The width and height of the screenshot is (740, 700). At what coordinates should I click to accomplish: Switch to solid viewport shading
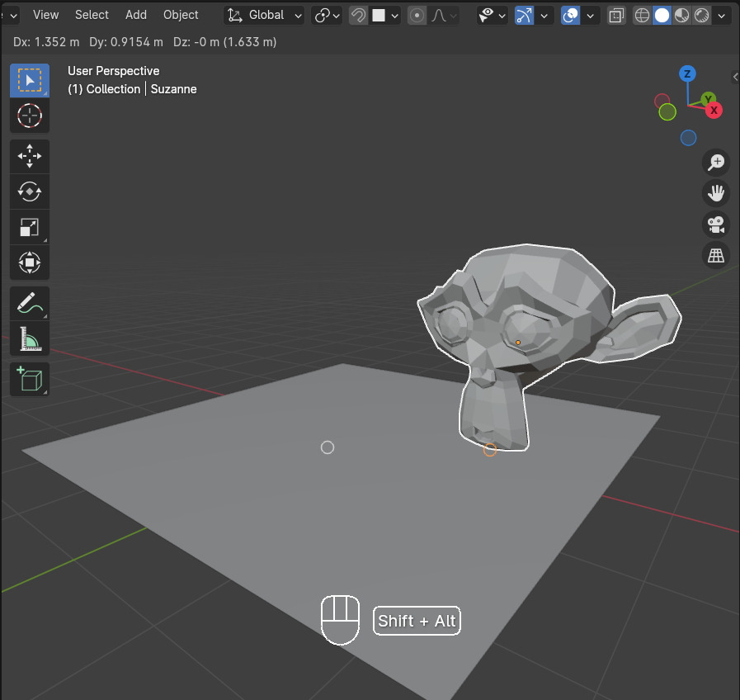coord(662,16)
